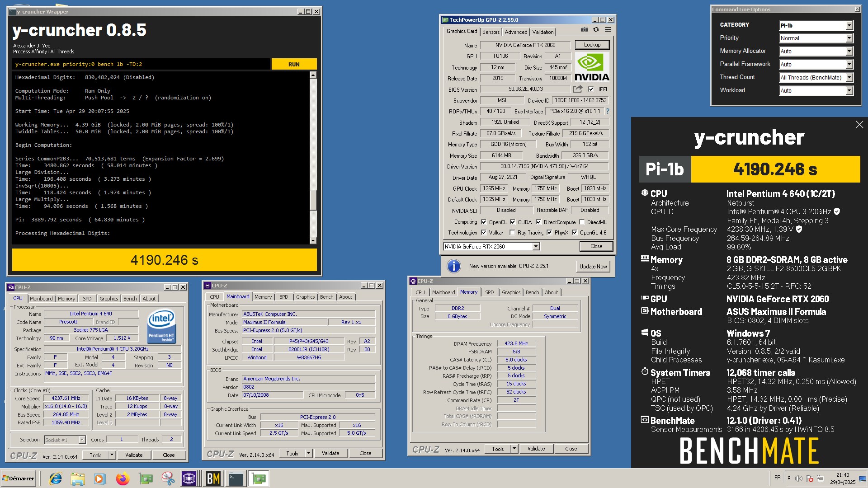
Task: Click the GPU-Z taskbar icon beside the command prompt icon
Action: pyautogui.click(x=259, y=479)
